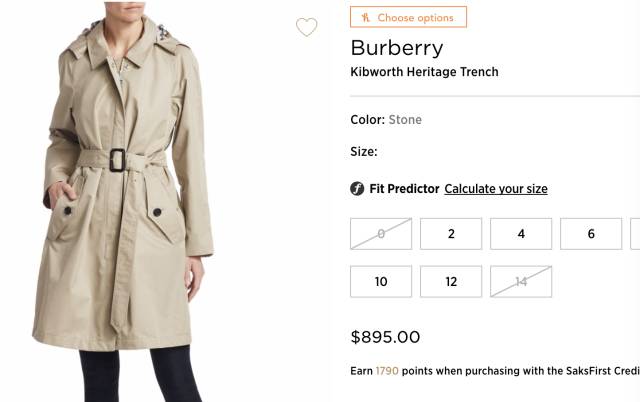Screen dimensions: 640x402
Task: Open the trench coat product image
Action: [x=130, y=200]
